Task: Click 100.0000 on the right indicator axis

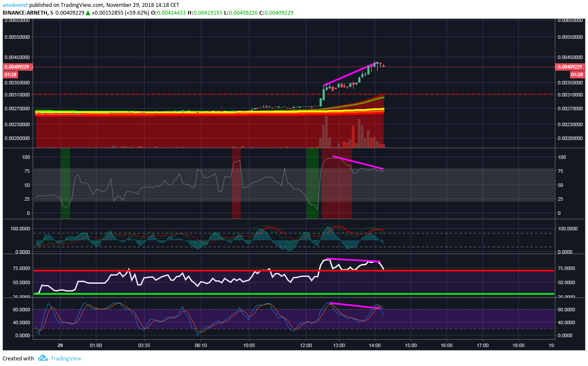Action: (x=567, y=229)
